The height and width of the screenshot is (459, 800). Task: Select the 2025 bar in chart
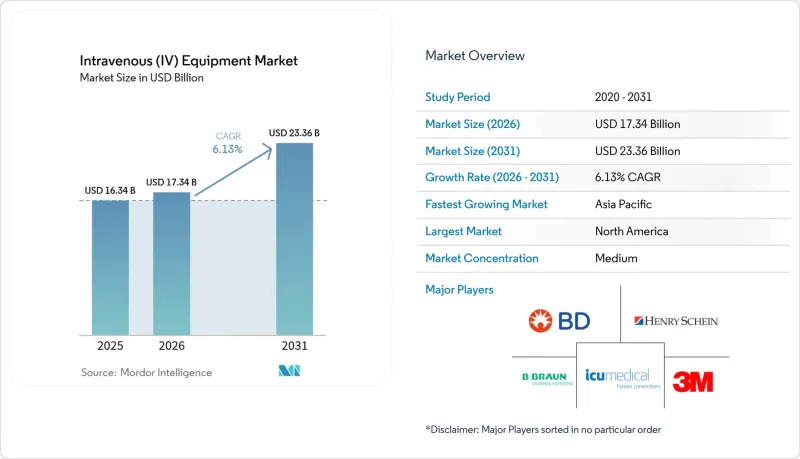(x=110, y=268)
